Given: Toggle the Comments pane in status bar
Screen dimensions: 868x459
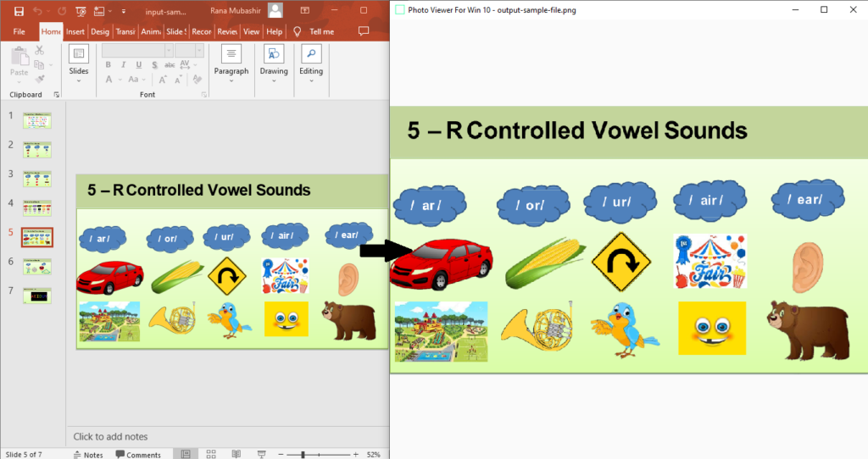Looking at the screenshot, I should coord(137,454).
